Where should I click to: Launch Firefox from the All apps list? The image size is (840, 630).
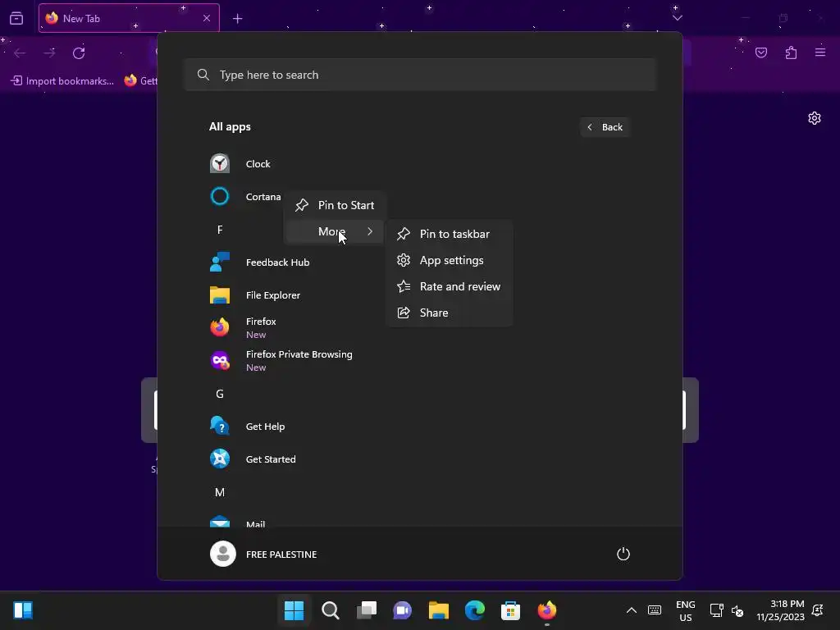point(220,327)
